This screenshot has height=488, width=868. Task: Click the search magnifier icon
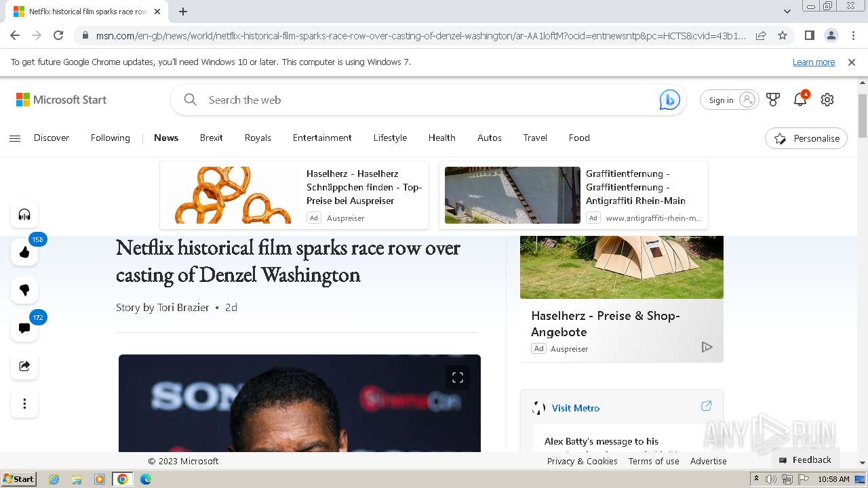click(x=191, y=100)
